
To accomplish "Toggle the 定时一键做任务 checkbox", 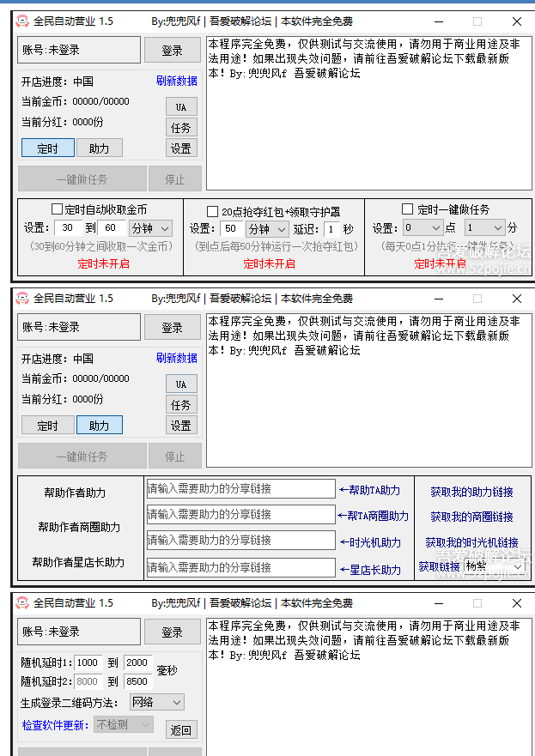I will [x=408, y=209].
